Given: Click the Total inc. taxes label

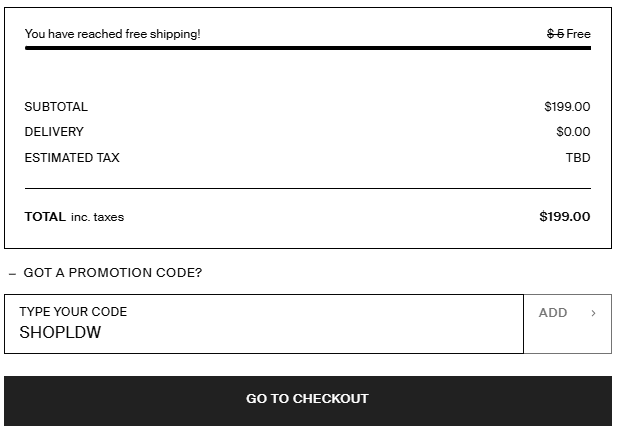Looking at the screenshot, I should coord(74,217).
